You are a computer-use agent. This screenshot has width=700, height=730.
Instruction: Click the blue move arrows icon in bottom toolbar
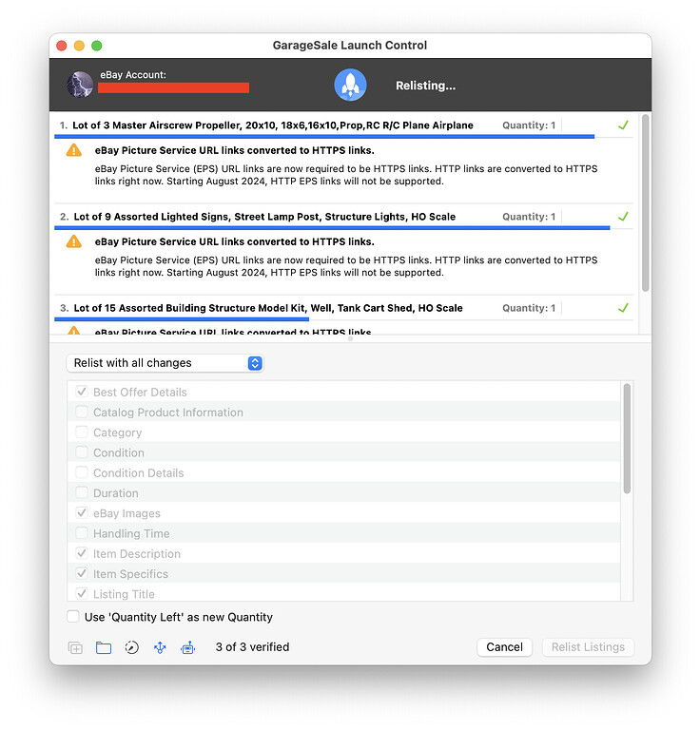click(160, 647)
